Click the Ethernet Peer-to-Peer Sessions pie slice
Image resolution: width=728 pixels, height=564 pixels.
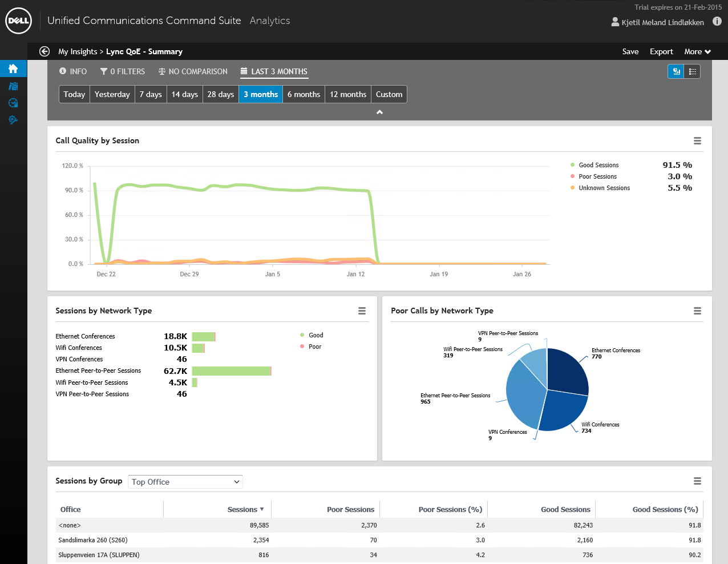[524, 395]
